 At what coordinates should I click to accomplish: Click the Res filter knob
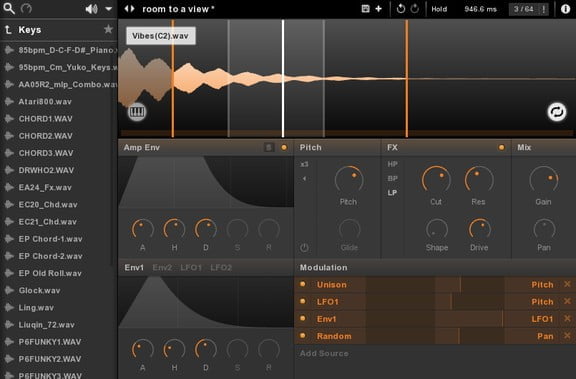pyautogui.click(x=479, y=179)
